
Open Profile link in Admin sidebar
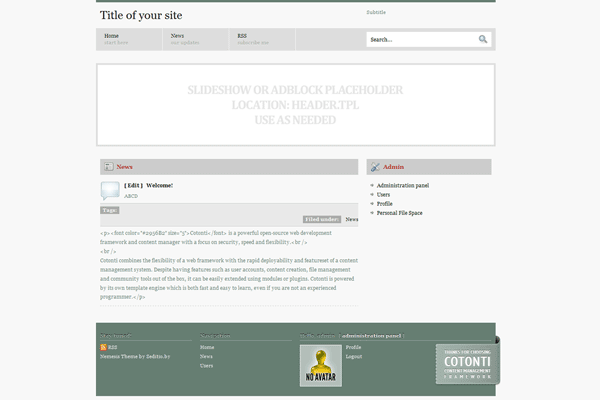(x=385, y=203)
